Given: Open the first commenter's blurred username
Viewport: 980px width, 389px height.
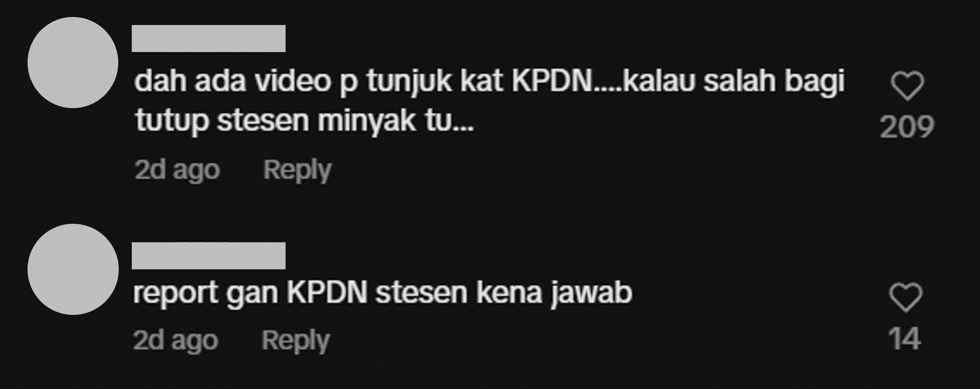Looking at the screenshot, I should (x=208, y=39).
